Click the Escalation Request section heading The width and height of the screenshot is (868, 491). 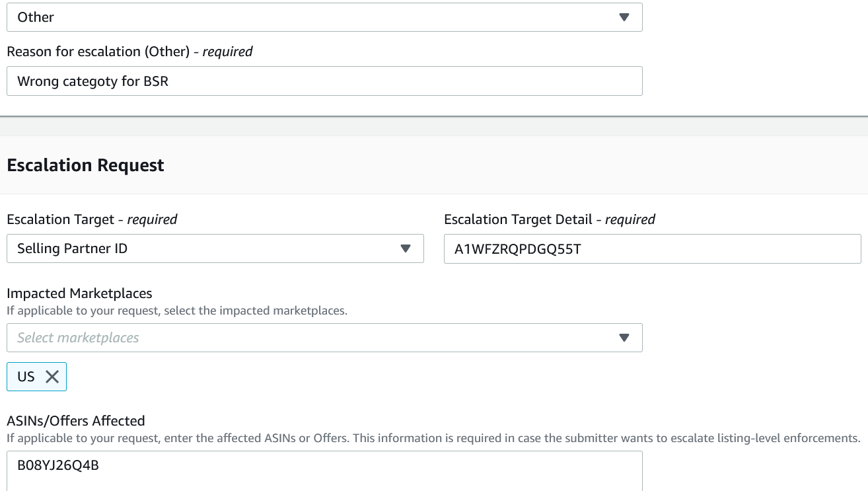pyautogui.click(x=85, y=165)
